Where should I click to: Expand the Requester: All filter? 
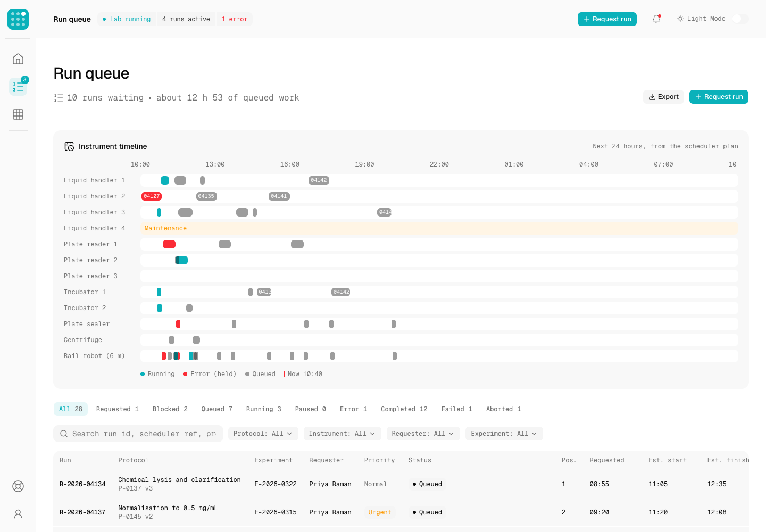(423, 434)
